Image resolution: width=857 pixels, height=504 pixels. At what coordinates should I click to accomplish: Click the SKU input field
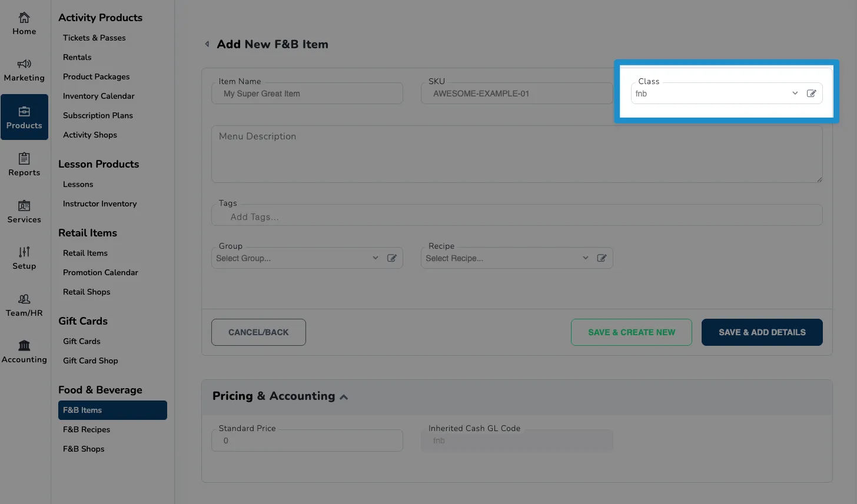(517, 94)
